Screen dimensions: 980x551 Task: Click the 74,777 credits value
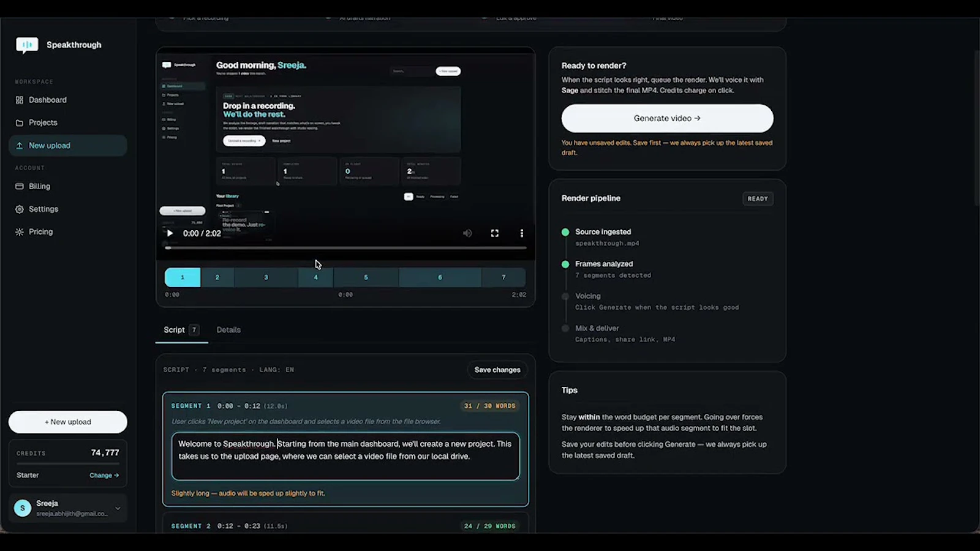105,452
